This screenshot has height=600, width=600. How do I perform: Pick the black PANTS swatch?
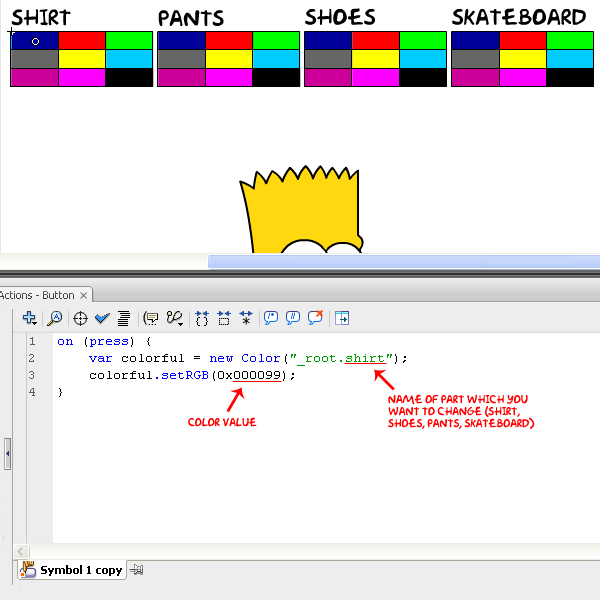coord(276,77)
